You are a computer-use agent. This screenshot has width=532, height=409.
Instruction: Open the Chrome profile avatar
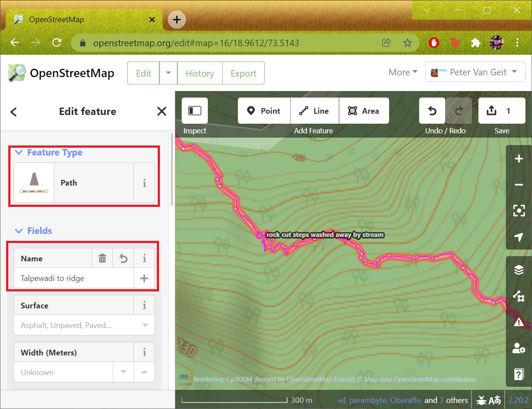pyautogui.click(x=496, y=43)
